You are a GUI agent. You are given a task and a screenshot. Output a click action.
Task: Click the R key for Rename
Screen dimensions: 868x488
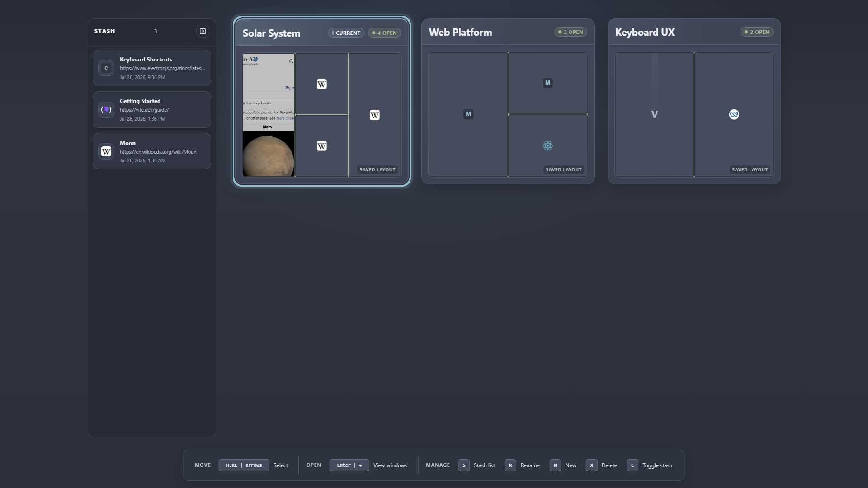510,465
